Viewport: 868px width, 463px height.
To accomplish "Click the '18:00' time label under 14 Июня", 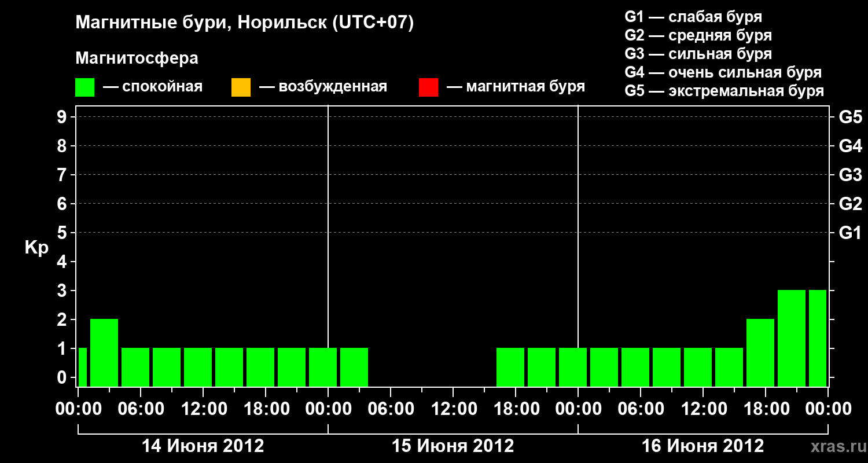I will pyautogui.click(x=266, y=409).
